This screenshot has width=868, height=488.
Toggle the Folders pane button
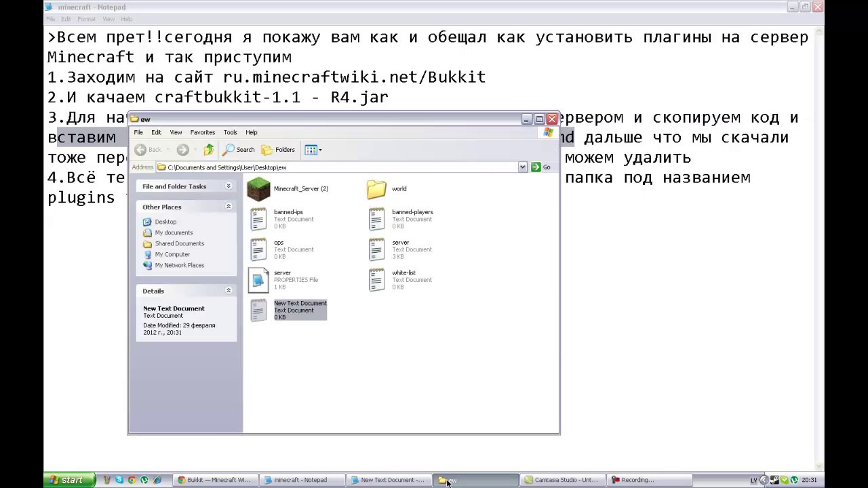[278, 150]
